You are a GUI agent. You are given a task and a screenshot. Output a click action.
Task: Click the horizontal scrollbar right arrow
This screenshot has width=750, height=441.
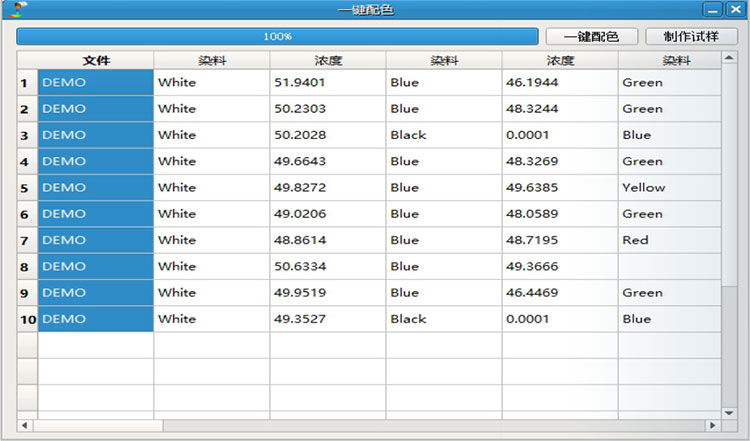[x=712, y=426]
